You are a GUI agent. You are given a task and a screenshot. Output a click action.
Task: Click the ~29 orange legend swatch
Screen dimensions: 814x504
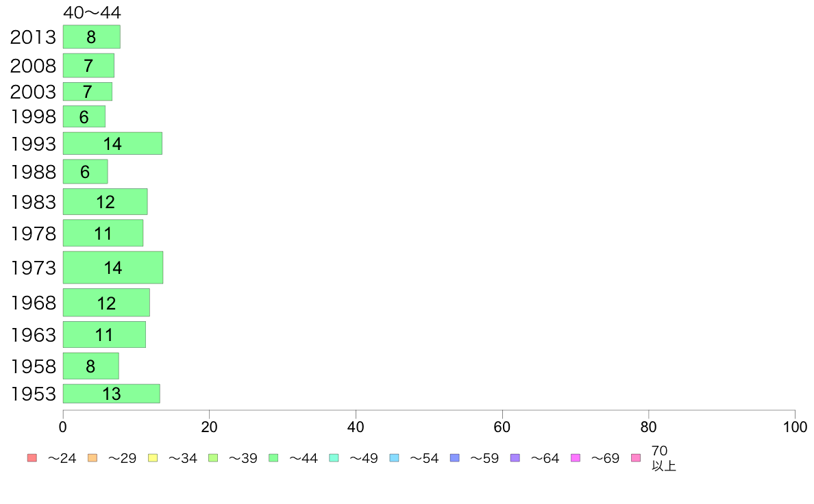[92, 458]
